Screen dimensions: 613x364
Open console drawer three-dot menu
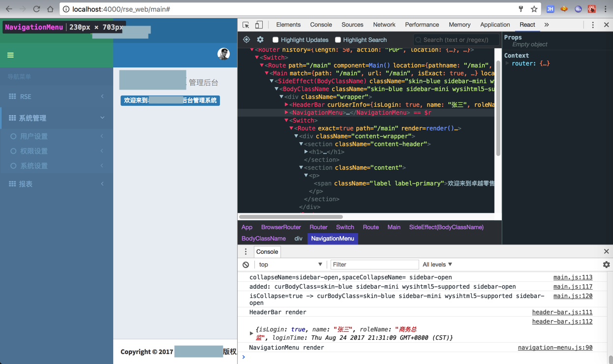246,251
